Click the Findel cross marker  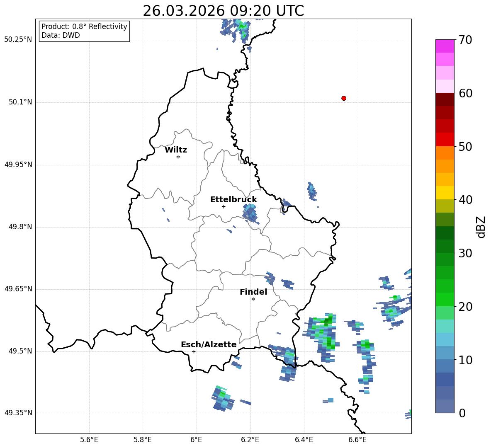tap(253, 299)
